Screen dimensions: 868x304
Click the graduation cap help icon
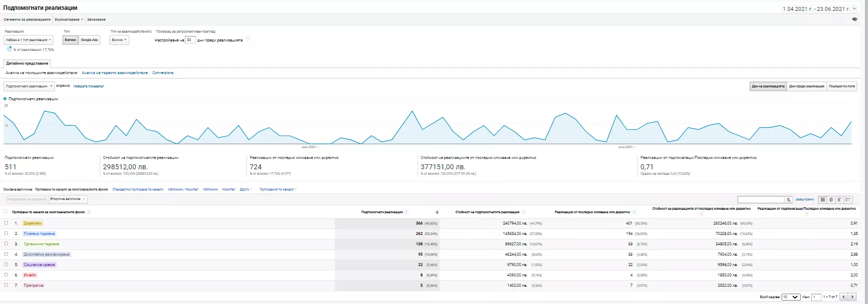pyautogui.click(x=855, y=19)
